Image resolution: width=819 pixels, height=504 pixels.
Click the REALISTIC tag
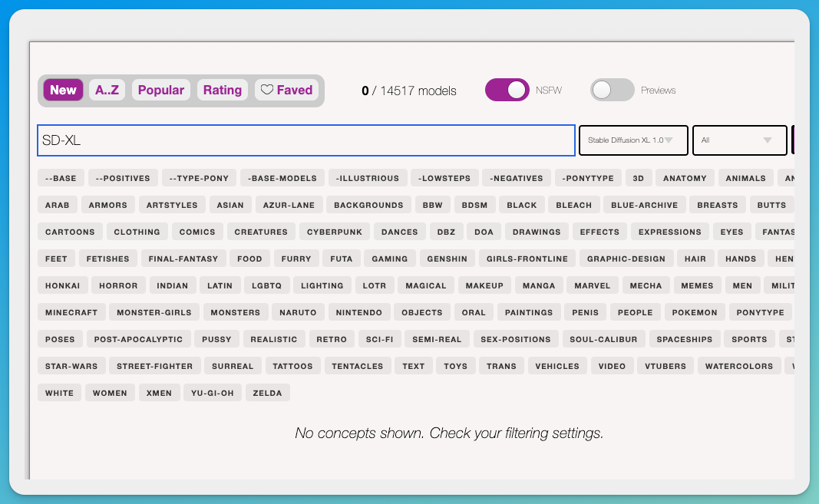pos(273,339)
